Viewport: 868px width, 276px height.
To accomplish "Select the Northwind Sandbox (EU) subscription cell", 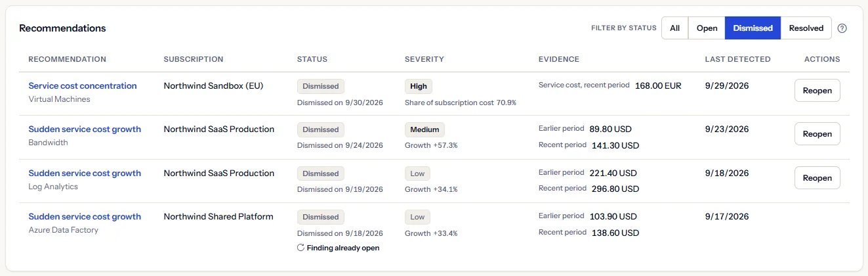I will click(x=213, y=86).
